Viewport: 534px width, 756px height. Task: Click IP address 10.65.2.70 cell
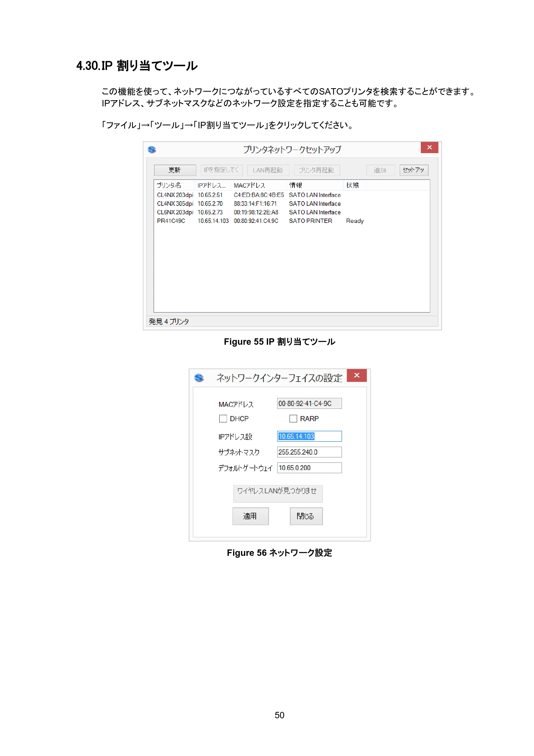click(210, 204)
